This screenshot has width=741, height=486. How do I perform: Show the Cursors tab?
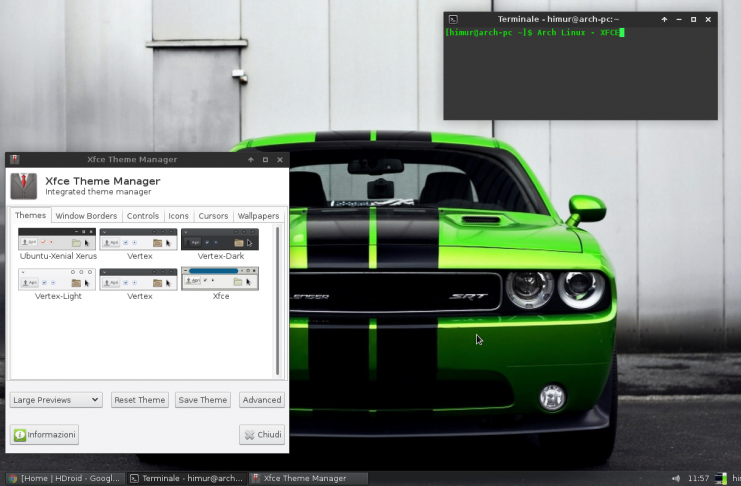213,216
